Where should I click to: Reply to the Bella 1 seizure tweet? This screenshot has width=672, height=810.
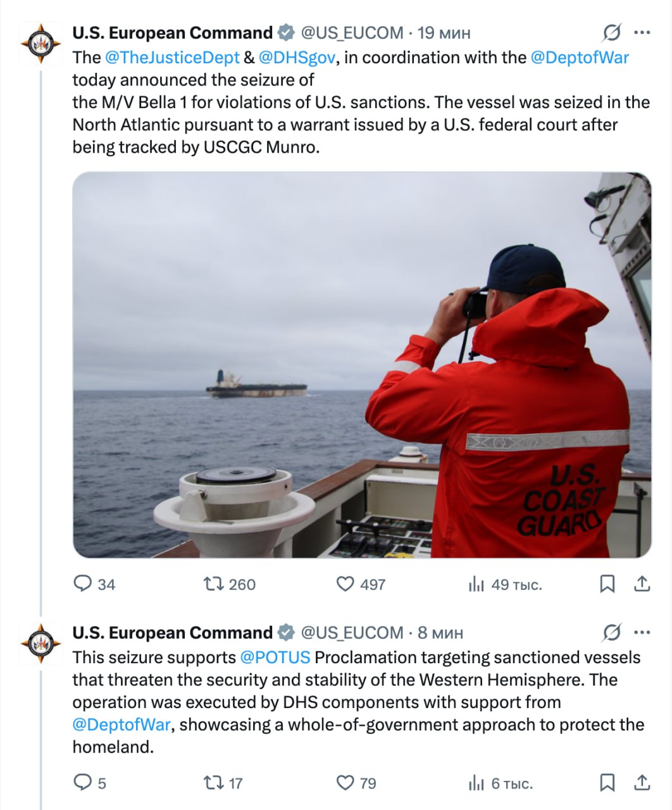(x=83, y=583)
